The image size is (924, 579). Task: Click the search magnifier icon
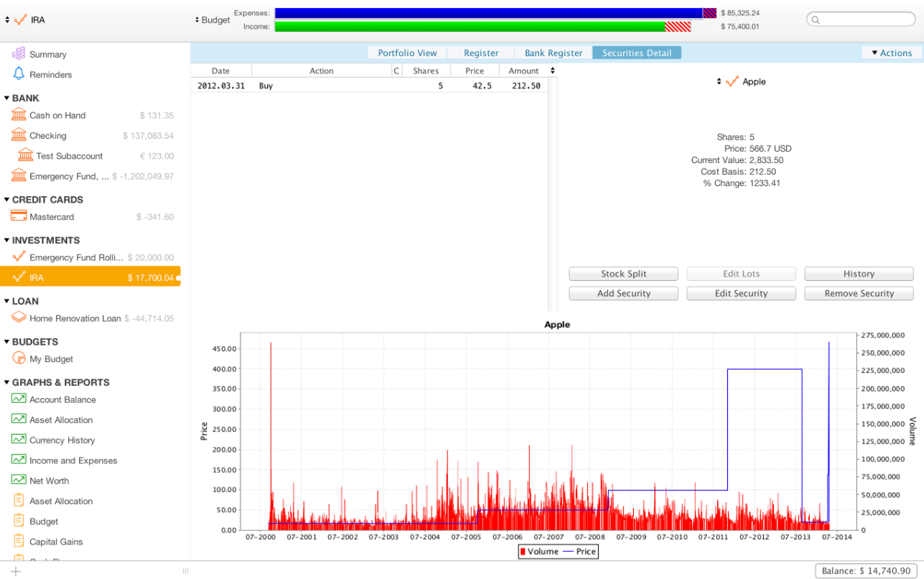[815, 20]
